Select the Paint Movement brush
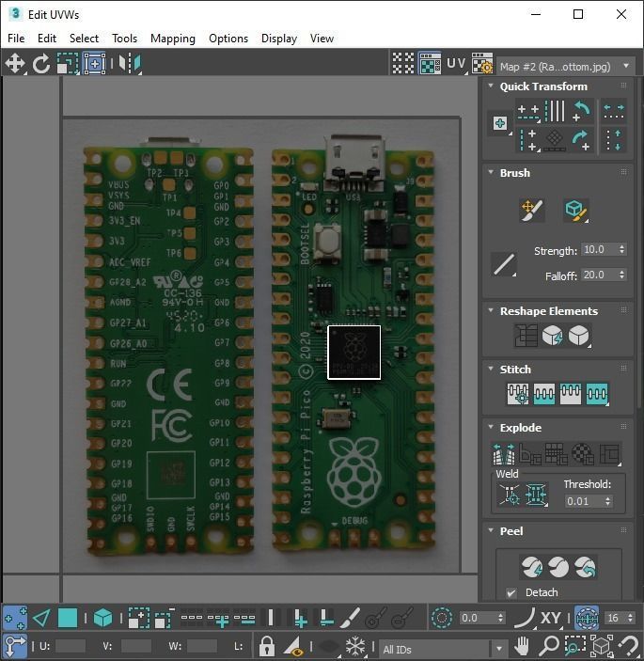Image resolution: width=644 pixels, height=661 pixels. 532,210
